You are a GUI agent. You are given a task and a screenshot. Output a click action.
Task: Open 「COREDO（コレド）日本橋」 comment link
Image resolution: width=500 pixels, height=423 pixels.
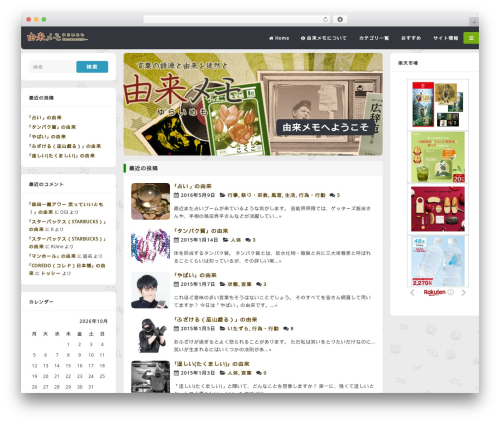67,269
